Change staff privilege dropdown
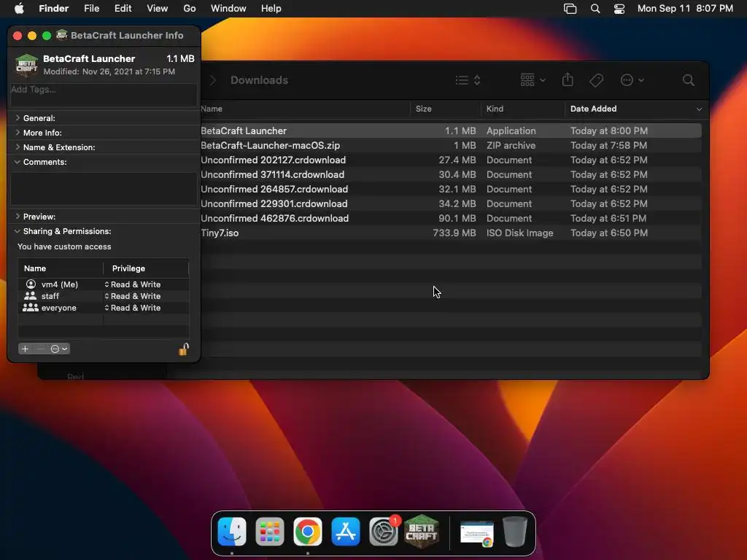The width and height of the screenshot is (747, 560). [133, 296]
